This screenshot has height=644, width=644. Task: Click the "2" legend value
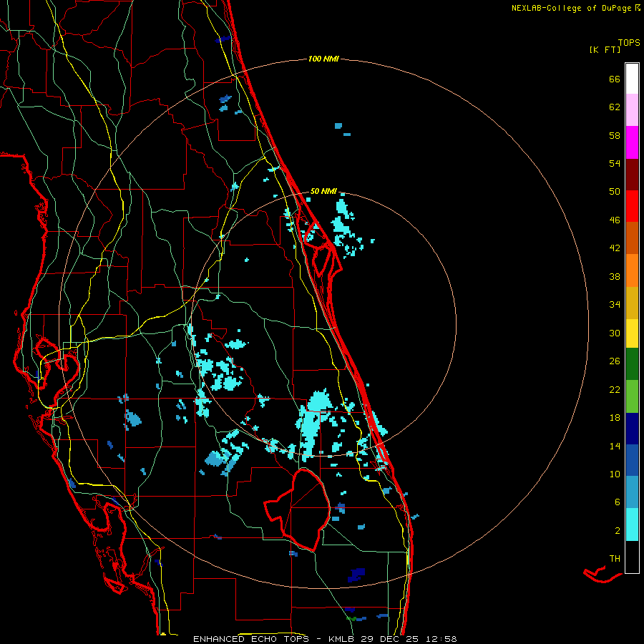618,531
